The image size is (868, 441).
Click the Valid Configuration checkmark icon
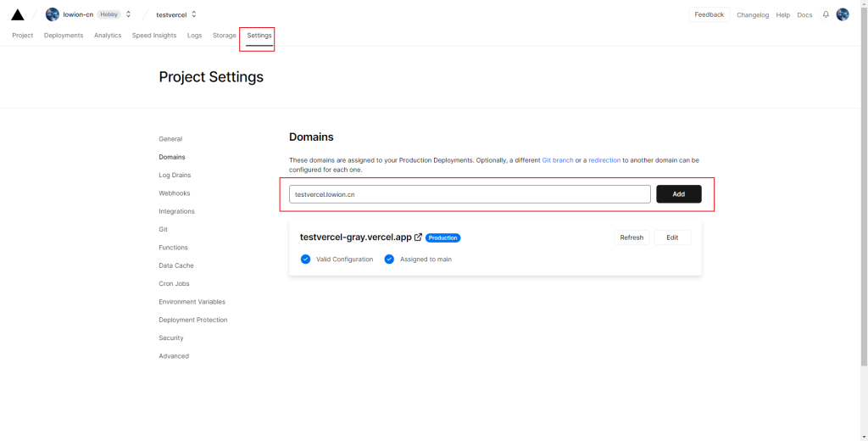pos(305,259)
